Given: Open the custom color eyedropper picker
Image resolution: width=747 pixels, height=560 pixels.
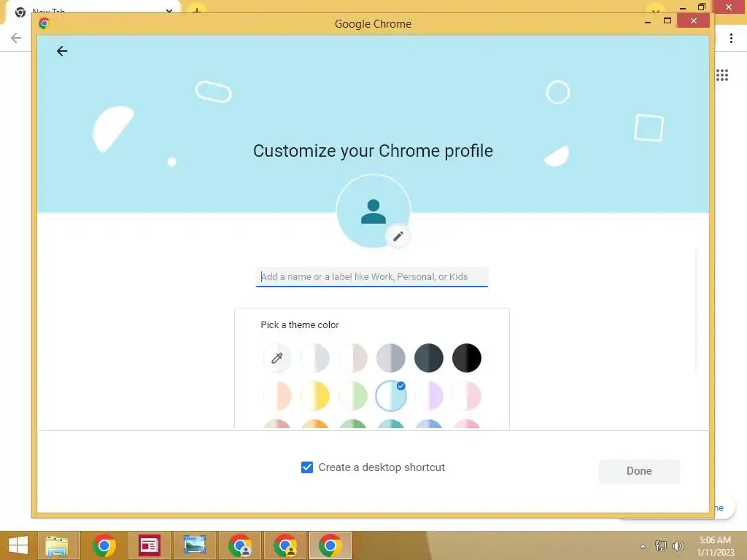Looking at the screenshot, I should [276, 357].
